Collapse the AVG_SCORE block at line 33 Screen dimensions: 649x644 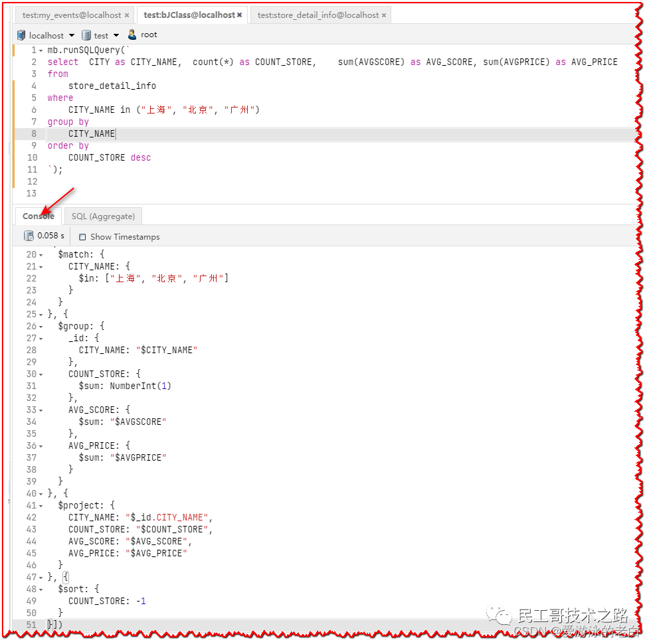pos(41,411)
